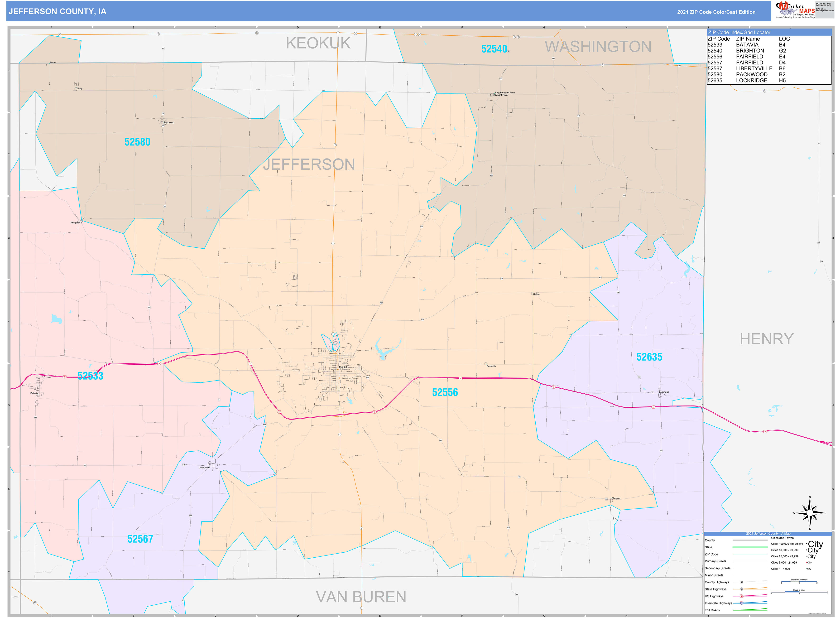The height and width of the screenshot is (618, 840).
Task: Click 'Cities and Towns' legend heading
Action: (x=782, y=538)
